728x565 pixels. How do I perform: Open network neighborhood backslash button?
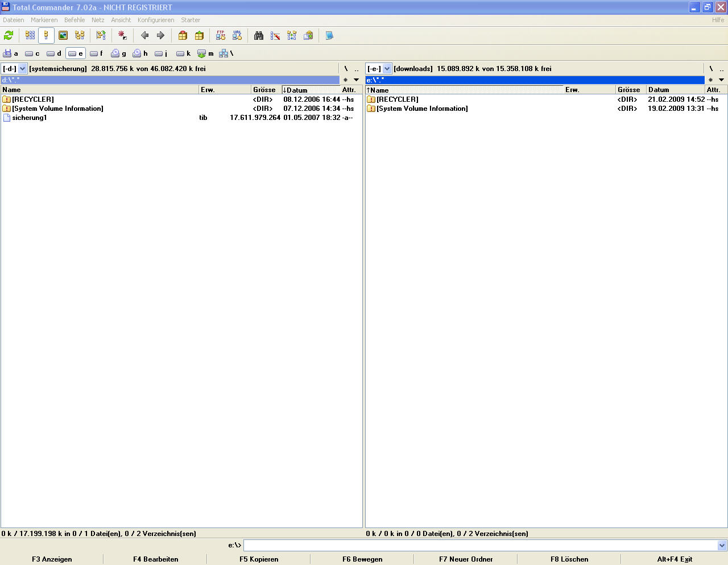[x=226, y=53]
